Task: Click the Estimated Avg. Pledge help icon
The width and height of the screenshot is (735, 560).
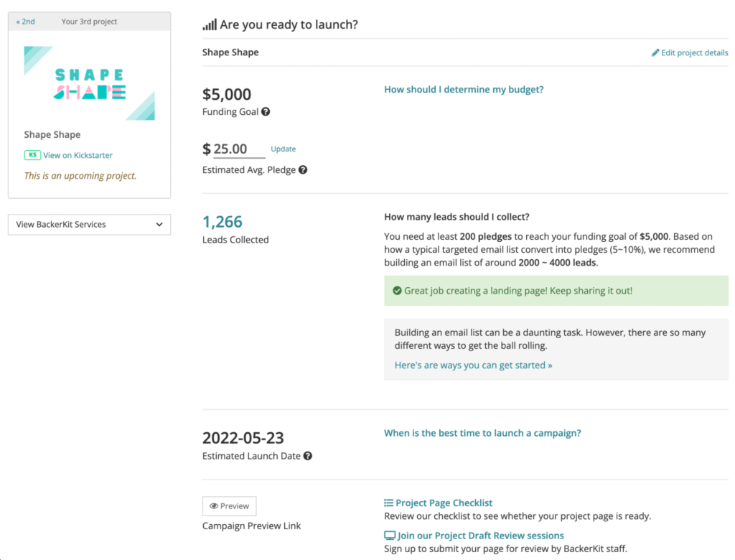Action: [x=303, y=169]
